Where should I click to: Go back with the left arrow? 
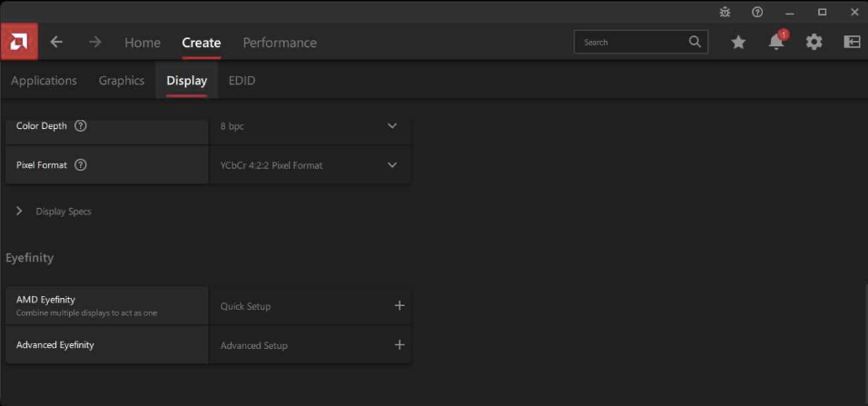pos(56,42)
